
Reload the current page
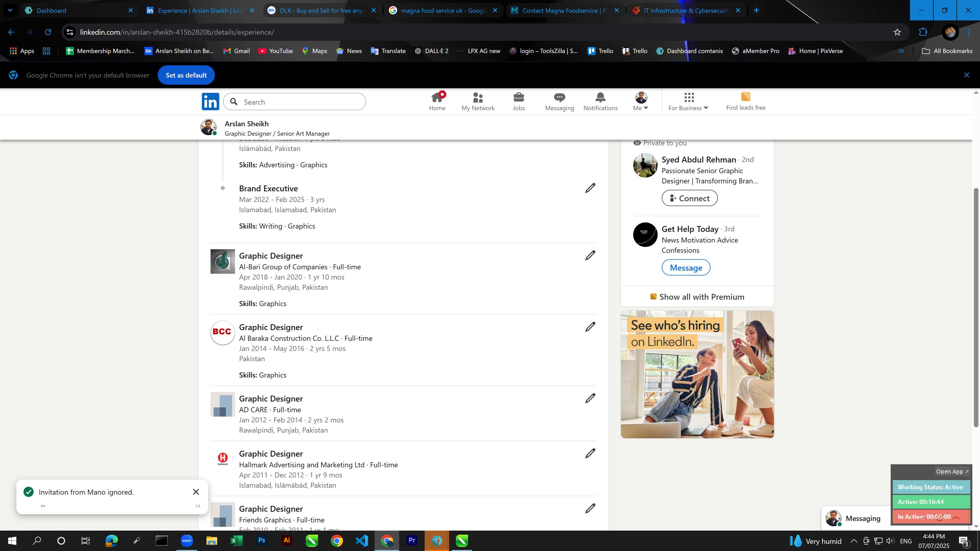click(48, 32)
